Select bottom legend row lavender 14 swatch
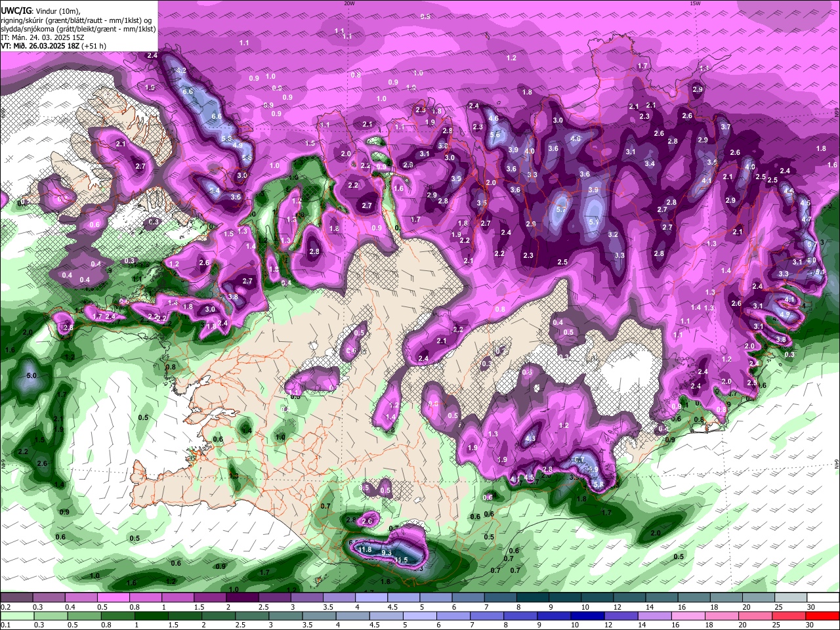 click(655, 616)
